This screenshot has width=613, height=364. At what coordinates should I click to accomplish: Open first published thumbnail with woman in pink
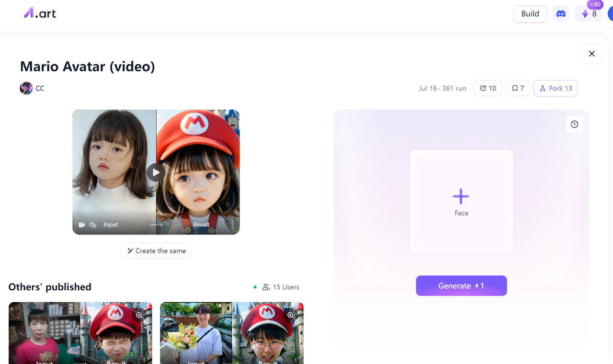(x=80, y=333)
